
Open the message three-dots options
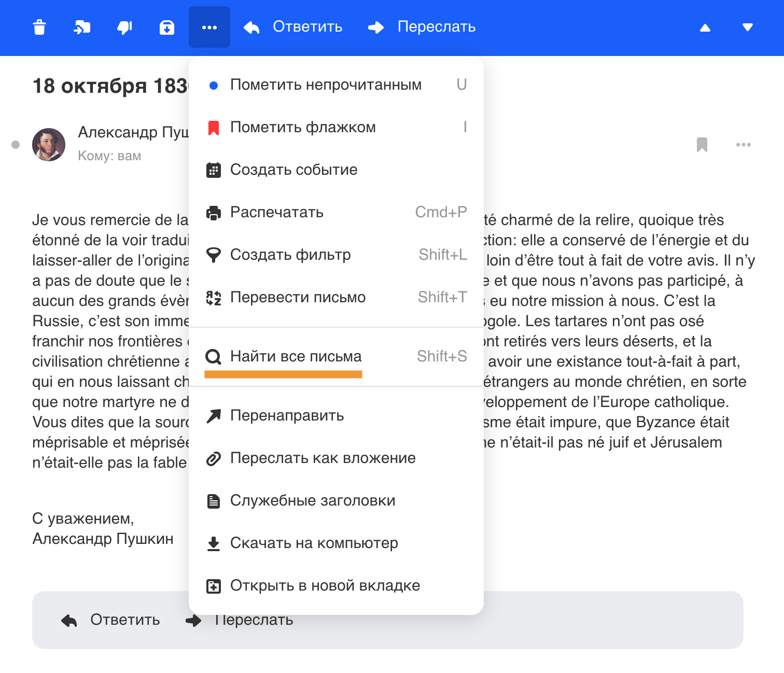(744, 145)
